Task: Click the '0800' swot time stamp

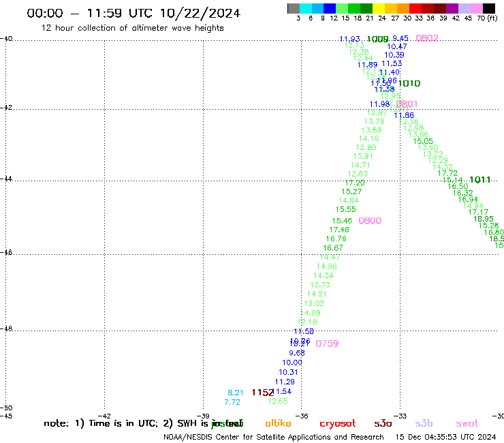Action: coord(370,221)
